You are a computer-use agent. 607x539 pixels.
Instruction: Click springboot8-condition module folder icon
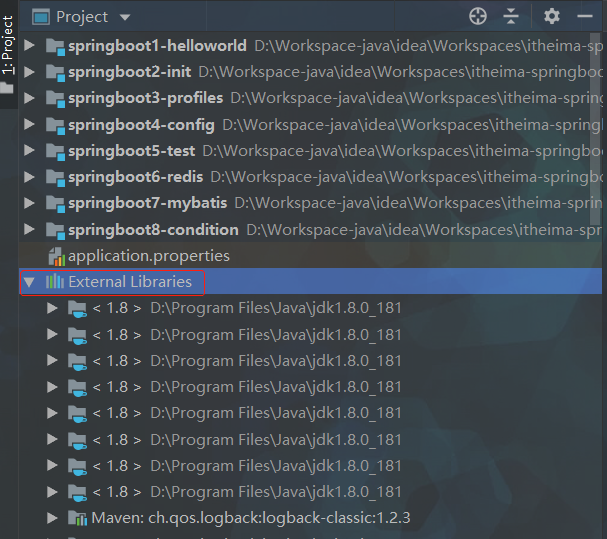55,231
